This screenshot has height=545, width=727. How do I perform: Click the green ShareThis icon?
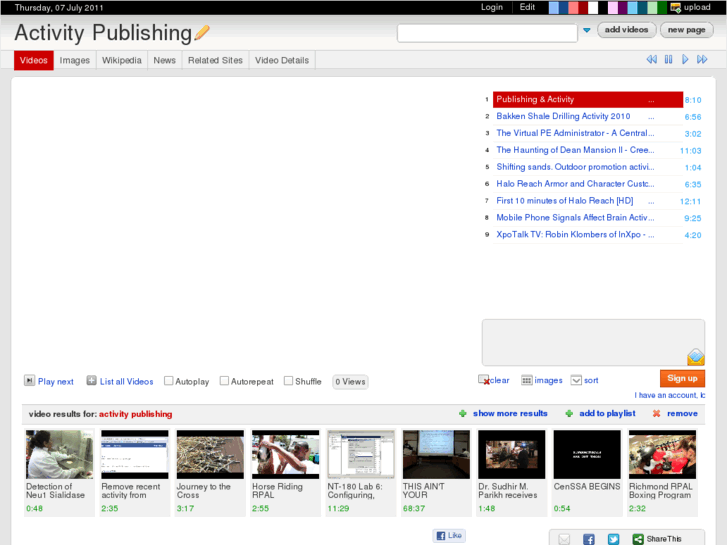click(x=638, y=539)
